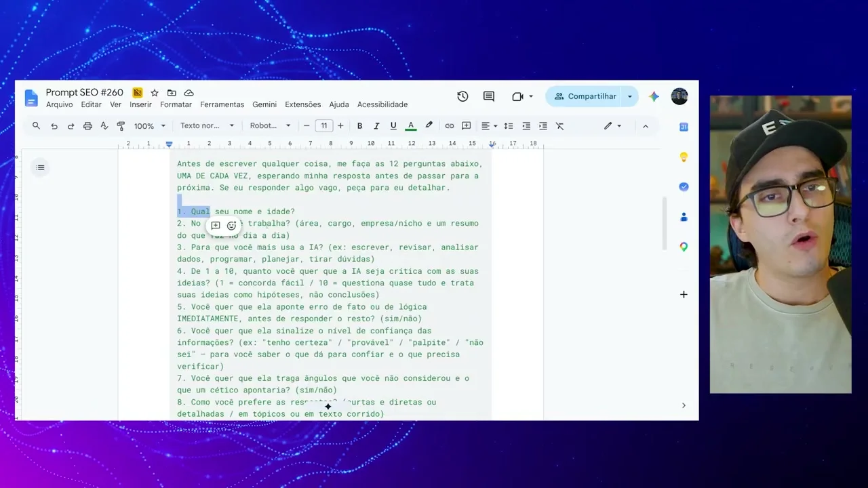Run spelling and grammar check
The height and width of the screenshot is (488, 868).
[x=104, y=126]
